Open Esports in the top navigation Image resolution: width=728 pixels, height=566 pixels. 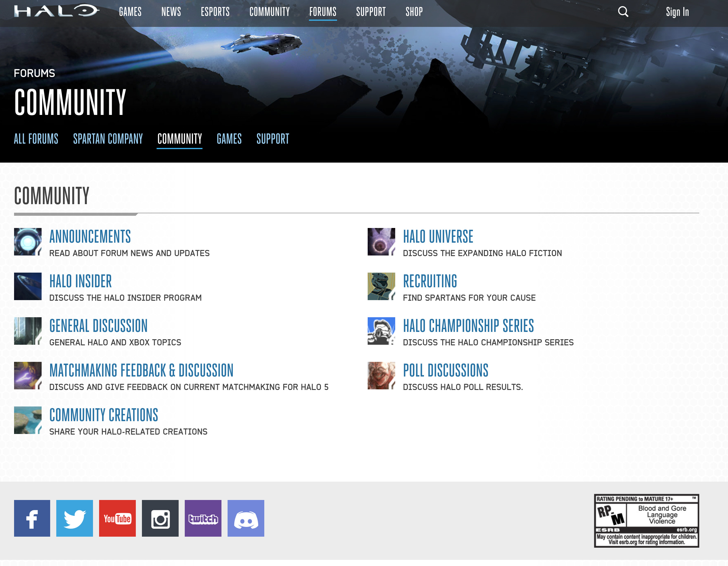[x=215, y=12]
